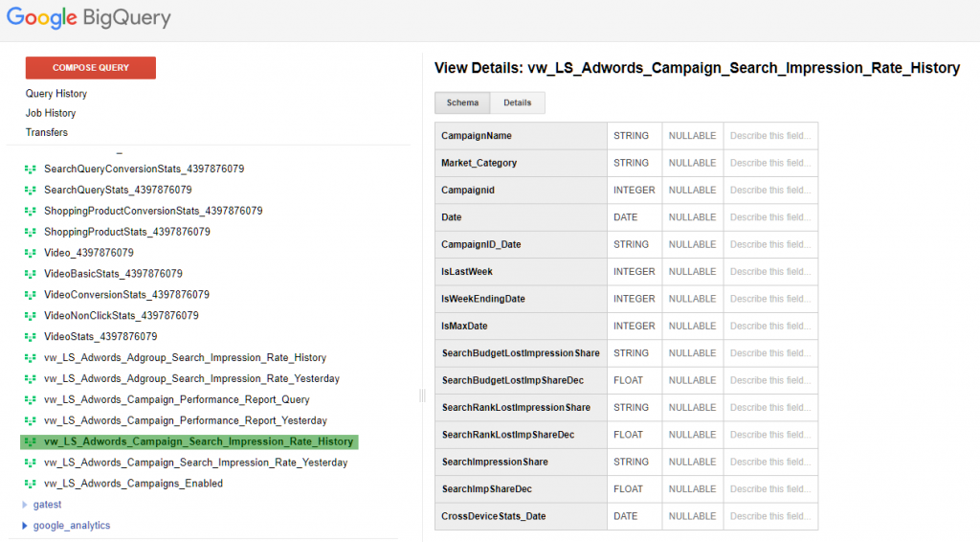The width and height of the screenshot is (980, 542).
Task: Click the panel splitter handle
Action: click(422, 395)
